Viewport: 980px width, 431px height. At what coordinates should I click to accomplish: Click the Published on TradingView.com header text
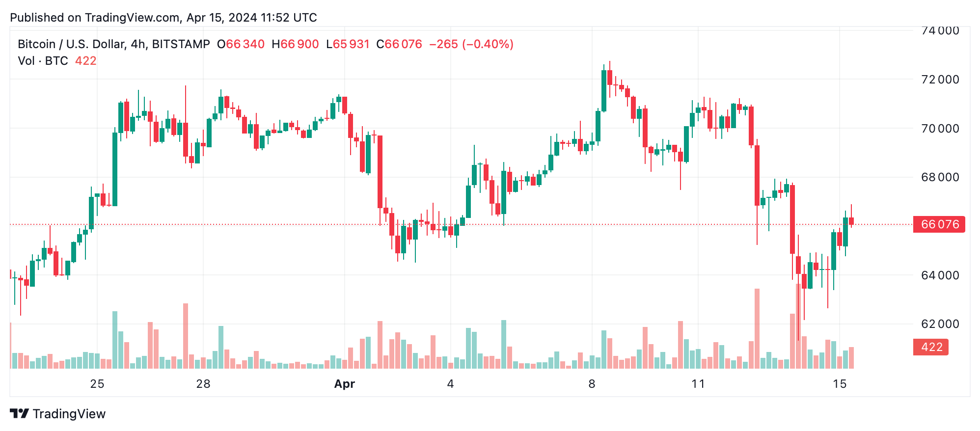pyautogui.click(x=163, y=18)
